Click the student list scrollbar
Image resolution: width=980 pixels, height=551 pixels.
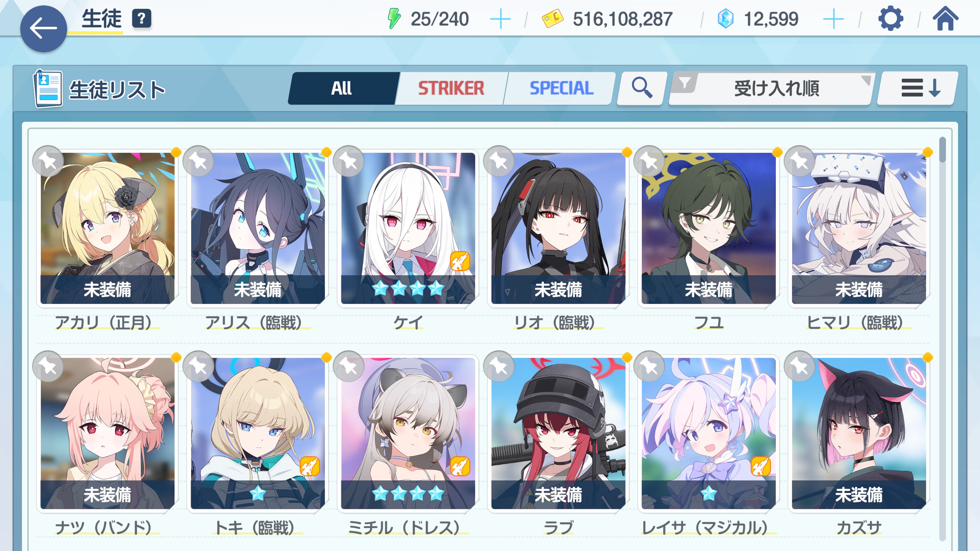point(942,339)
